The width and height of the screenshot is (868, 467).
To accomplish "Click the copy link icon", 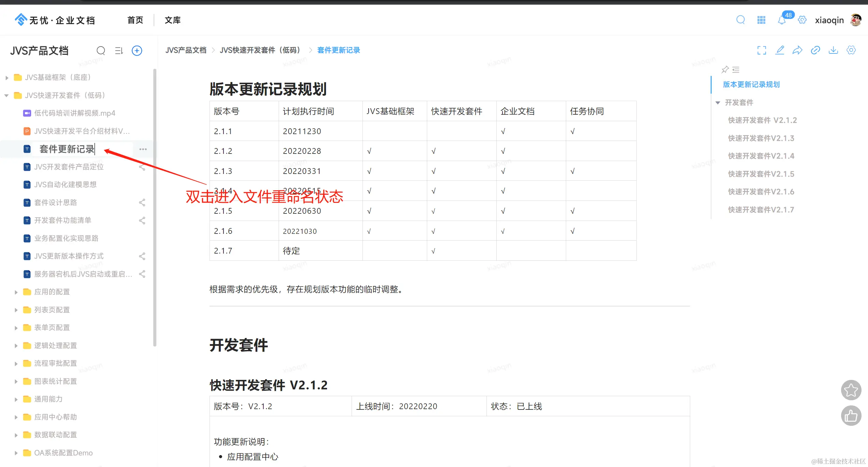I will coord(816,50).
